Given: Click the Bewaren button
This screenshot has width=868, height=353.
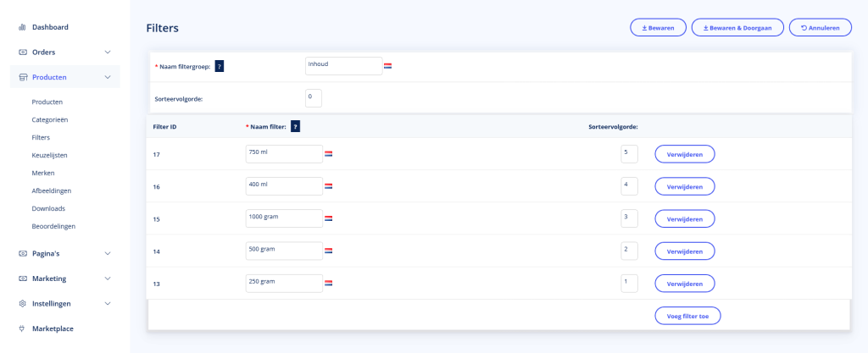Looking at the screenshot, I should coord(658,28).
